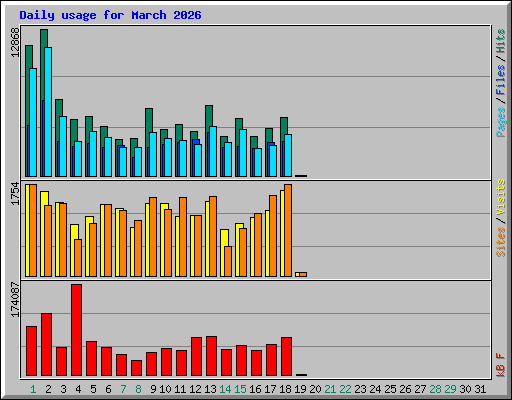Click day label 17 on the x-axis
Screen dimensions: 512x400
coord(270,389)
